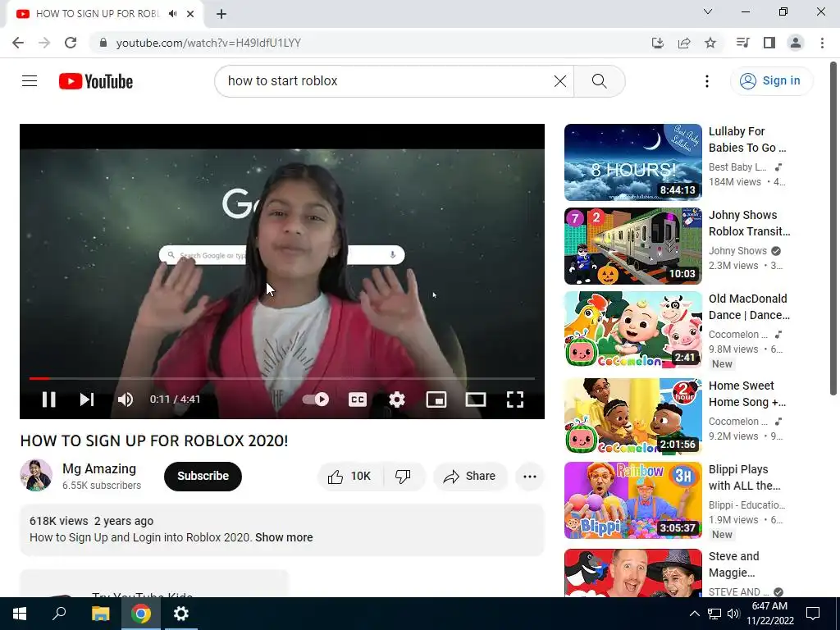Open Chrome media controls
The height and width of the screenshot is (630, 840).
coord(742,43)
